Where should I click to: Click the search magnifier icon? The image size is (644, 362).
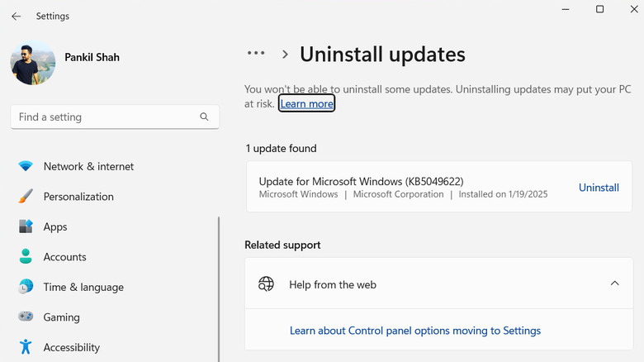(204, 117)
